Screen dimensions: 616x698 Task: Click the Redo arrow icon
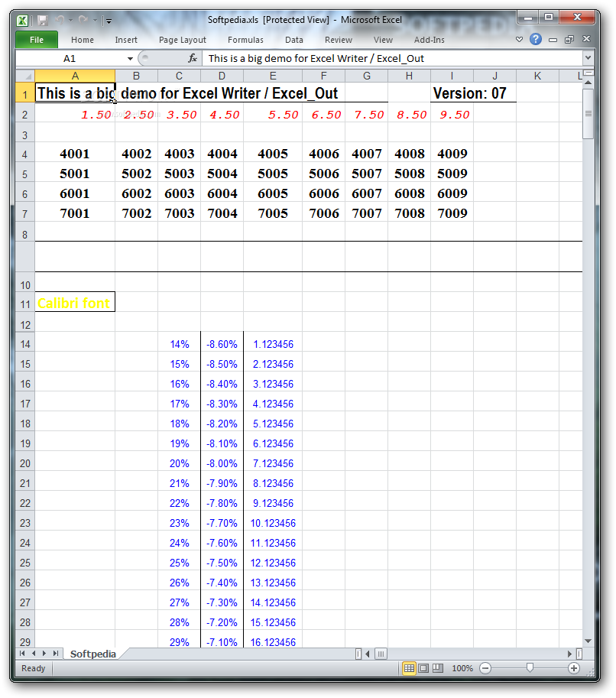(x=83, y=20)
